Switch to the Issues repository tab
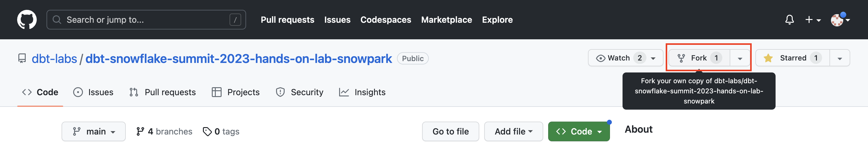 click(93, 92)
